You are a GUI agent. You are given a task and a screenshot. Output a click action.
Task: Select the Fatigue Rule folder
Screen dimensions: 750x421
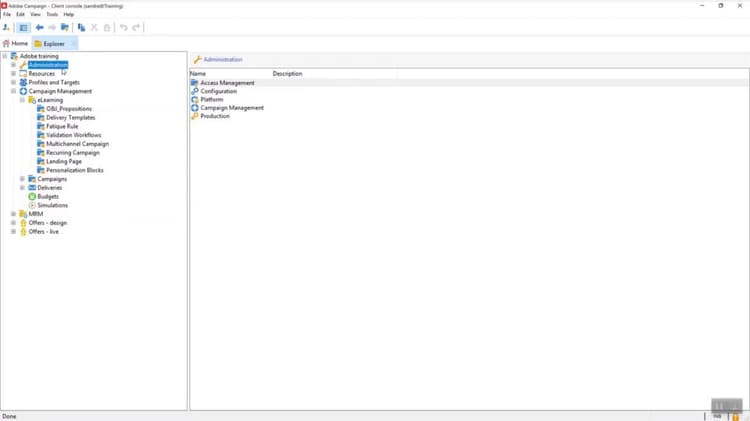pyautogui.click(x=62, y=126)
